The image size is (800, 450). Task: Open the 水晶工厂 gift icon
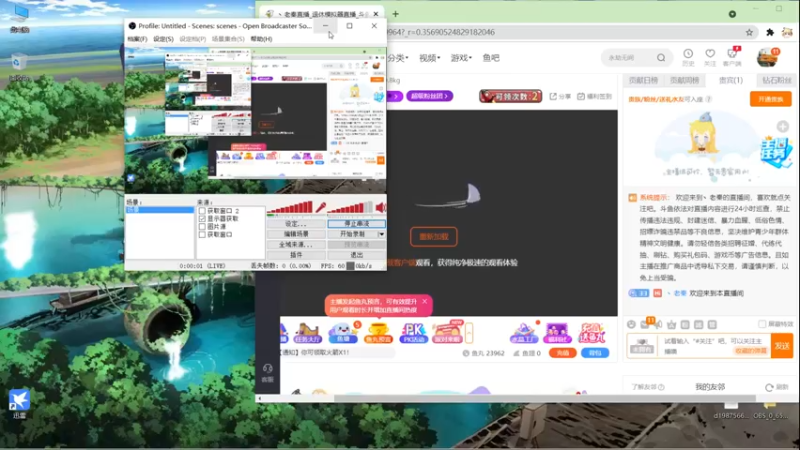click(523, 333)
